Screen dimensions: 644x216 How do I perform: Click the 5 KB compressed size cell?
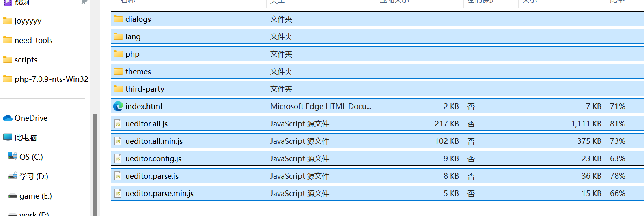451,193
